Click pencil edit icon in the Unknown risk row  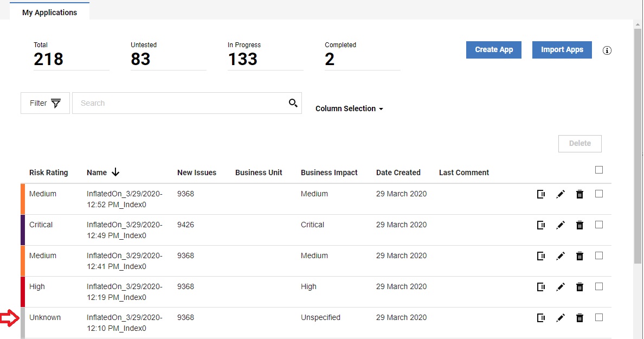pos(561,318)
